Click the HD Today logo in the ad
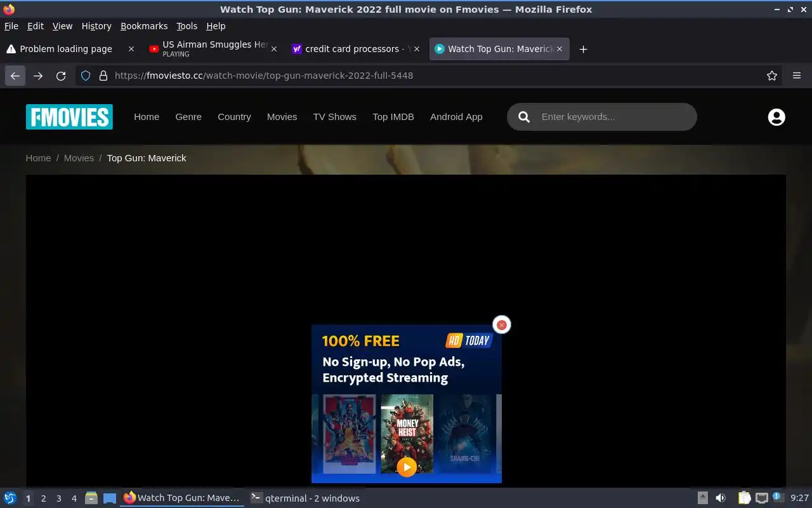This screenshot has height=508, width=812. [469, 340]
